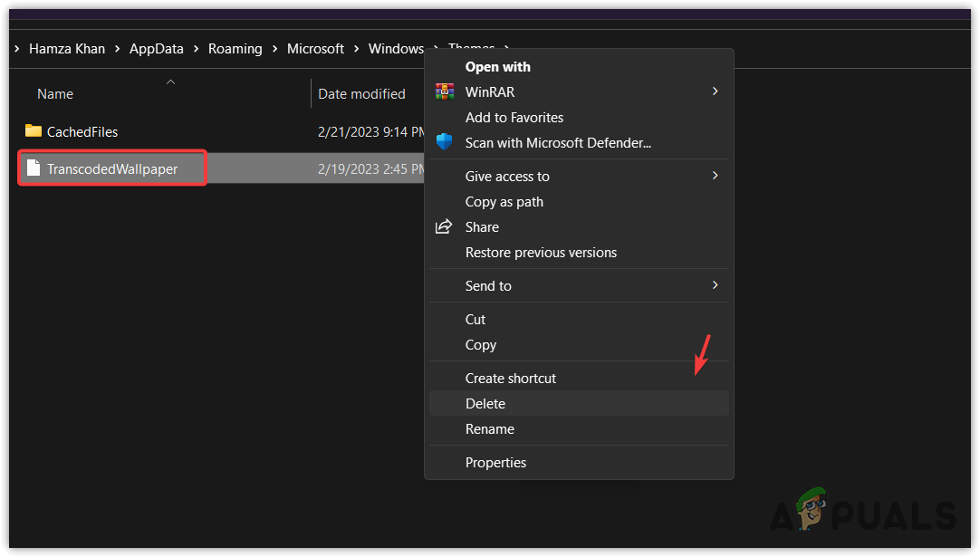Navigate to the AppData breadcrumb

click(x=156, y=48)
